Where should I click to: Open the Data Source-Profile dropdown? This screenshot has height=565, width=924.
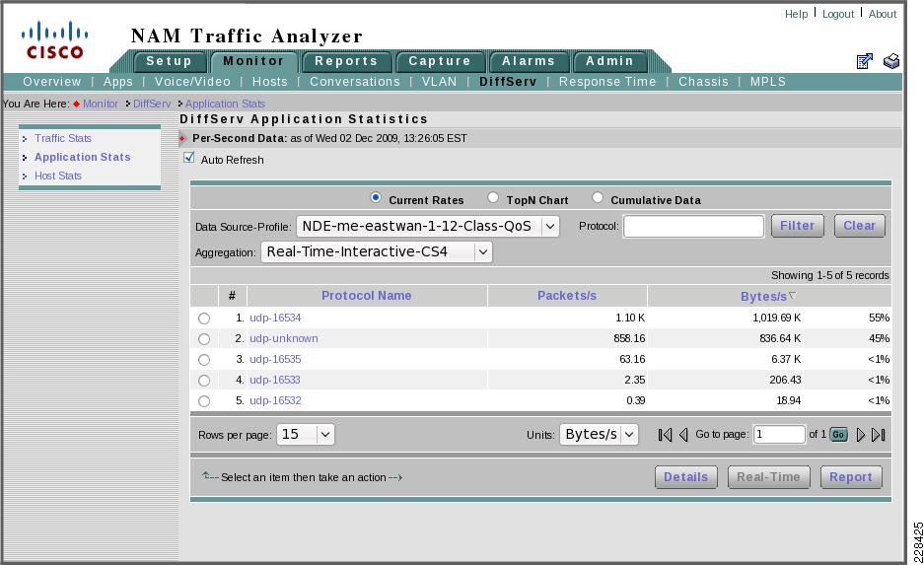(428, 226)
